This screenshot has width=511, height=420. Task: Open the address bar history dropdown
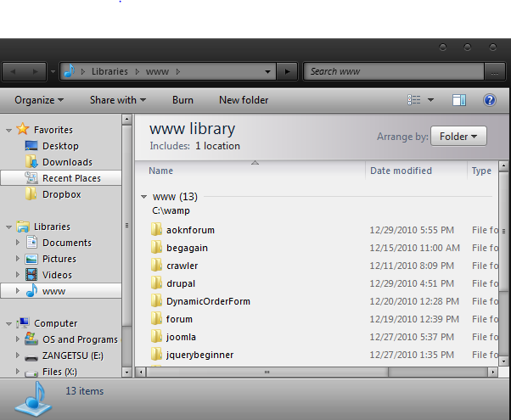267,71
